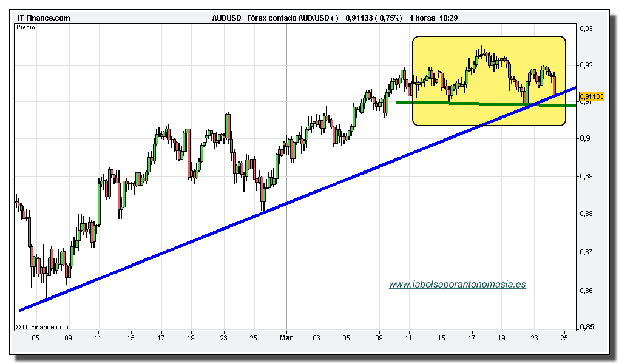Select the 0,86 price axis label

[586, 291]
